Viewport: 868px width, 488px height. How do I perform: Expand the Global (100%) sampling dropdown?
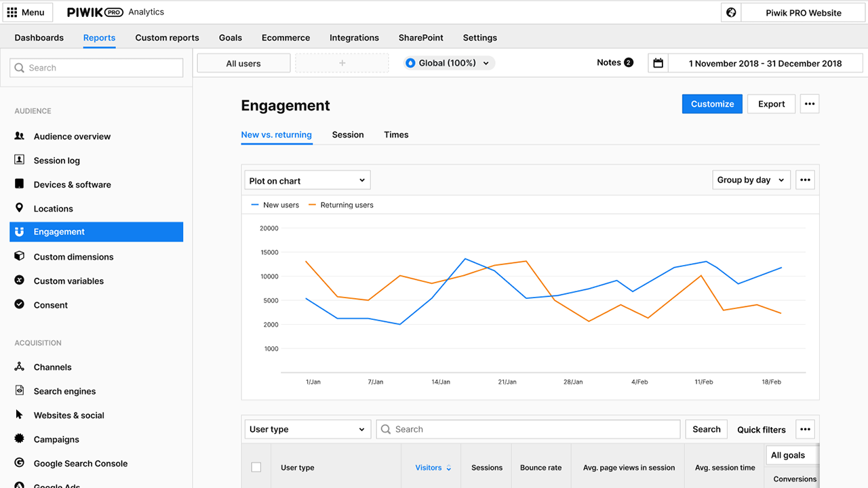pos(449,63)
